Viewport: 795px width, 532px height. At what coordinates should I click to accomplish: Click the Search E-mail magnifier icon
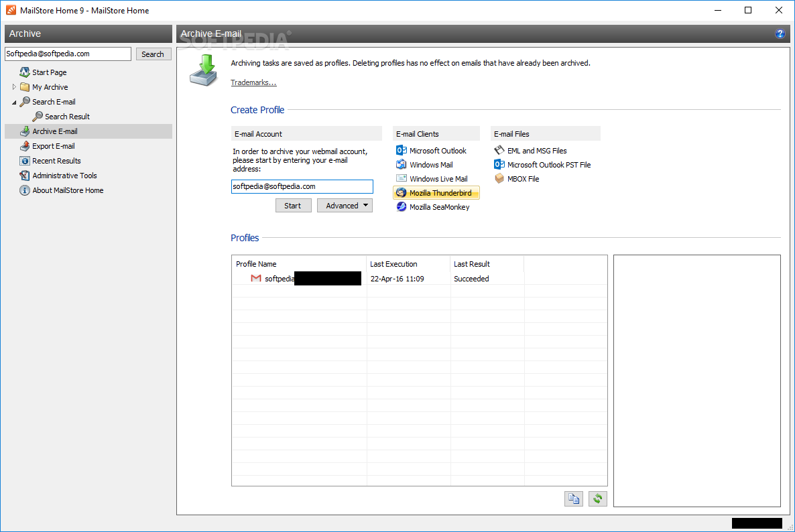[24, 102]
